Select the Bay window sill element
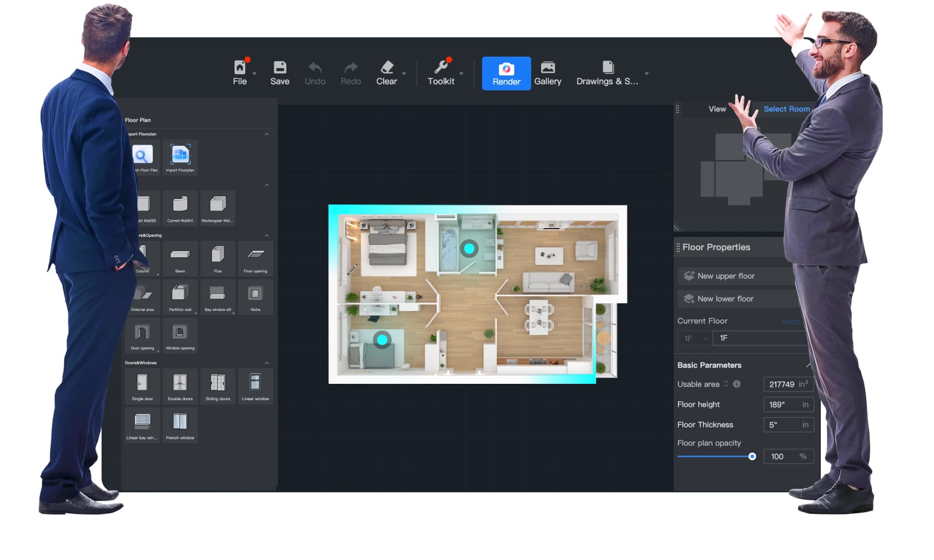Screen dimensions: 934x560 tap(218, 297)
